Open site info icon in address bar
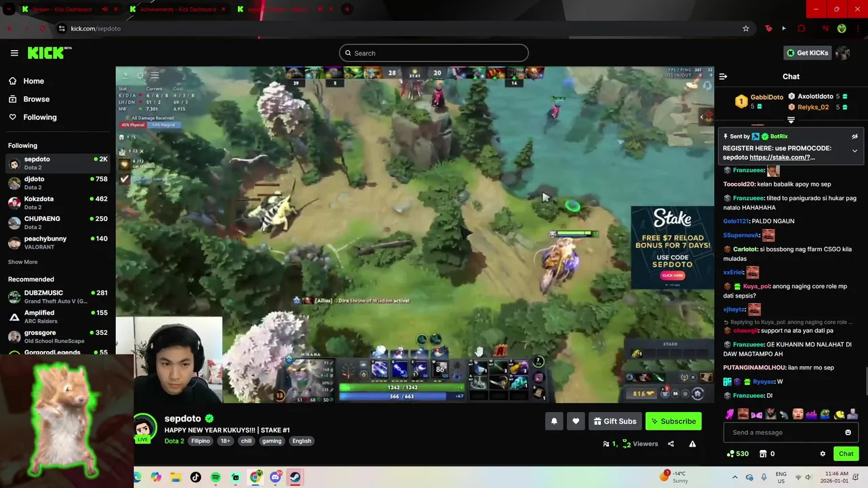Screen dimensions: 868x488 point(62,28)
